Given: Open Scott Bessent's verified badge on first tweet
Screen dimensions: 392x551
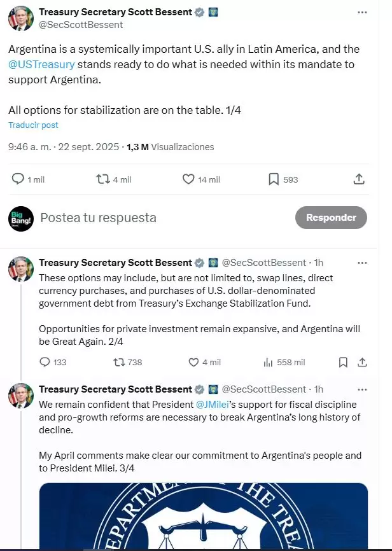Looking at the screenshot, I should tap(199, 11).
